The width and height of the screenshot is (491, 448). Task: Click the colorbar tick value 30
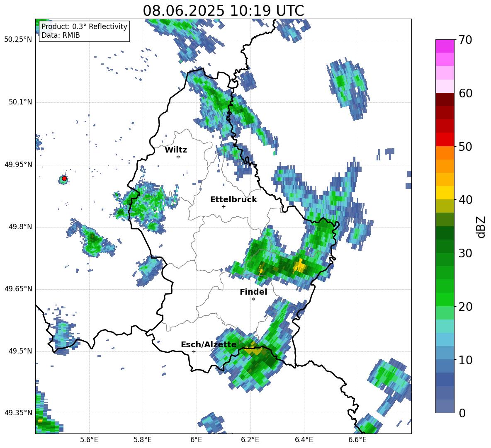(x=465, y=253)
